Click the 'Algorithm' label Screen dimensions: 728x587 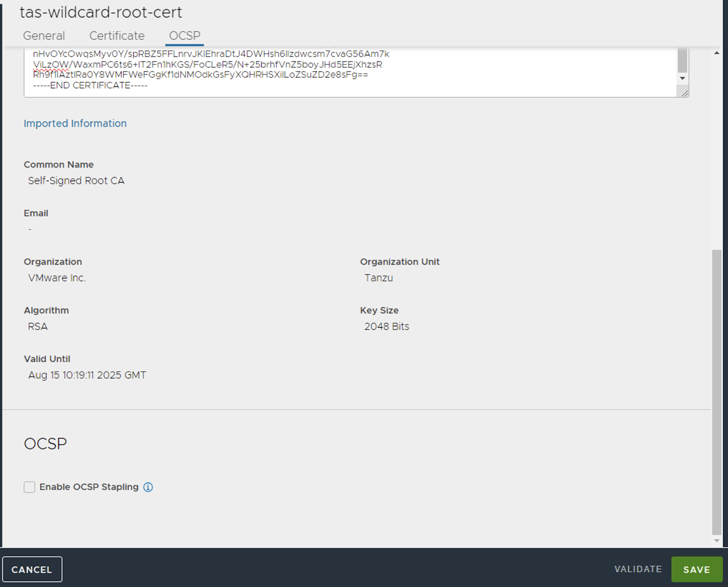pos(46,311)
